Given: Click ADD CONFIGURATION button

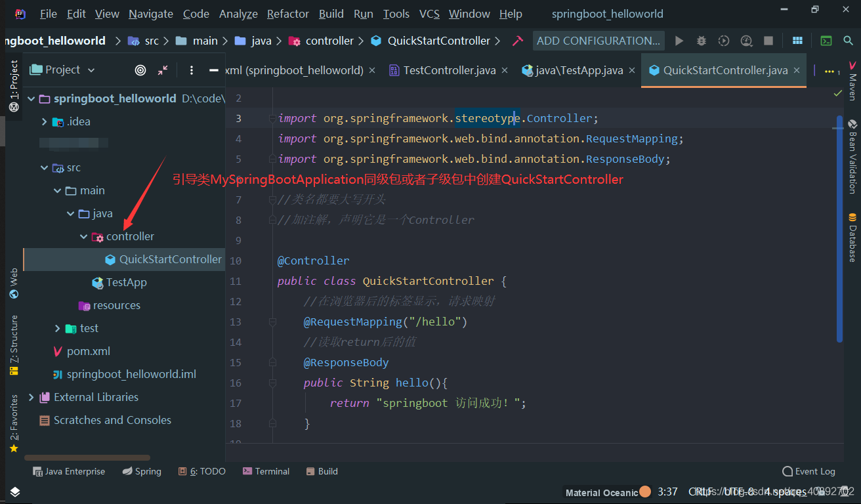Looking at the screenshot, I should 598,41.
